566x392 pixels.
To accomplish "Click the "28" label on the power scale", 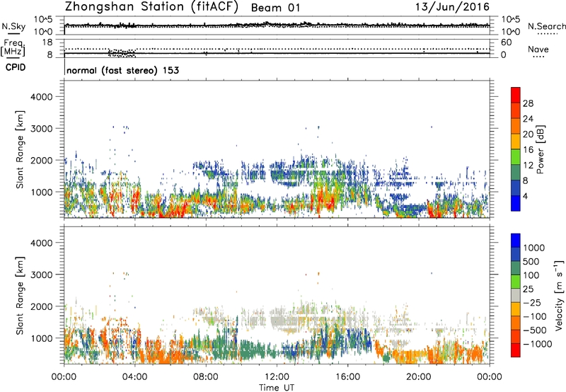I will click(528, 103).
